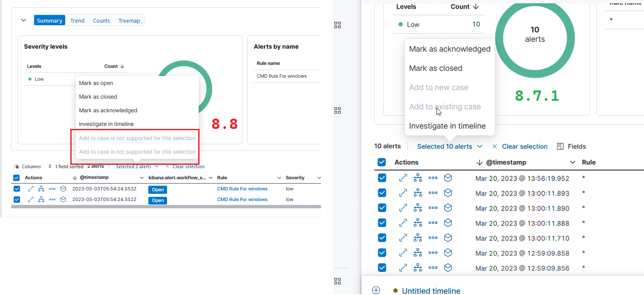Expand details of the first alert row
This screenshot has height=295, width=644.
(x=403, y=178)
